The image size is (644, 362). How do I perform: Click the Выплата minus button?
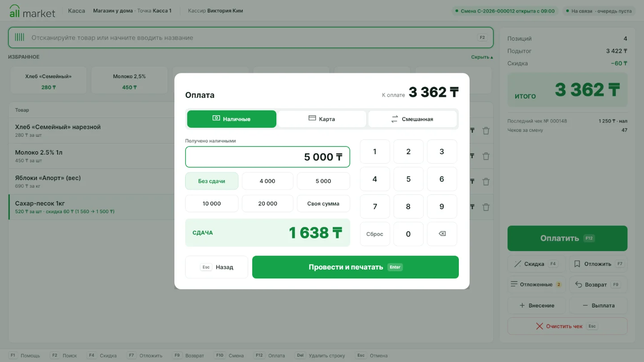tap(598, 305)
